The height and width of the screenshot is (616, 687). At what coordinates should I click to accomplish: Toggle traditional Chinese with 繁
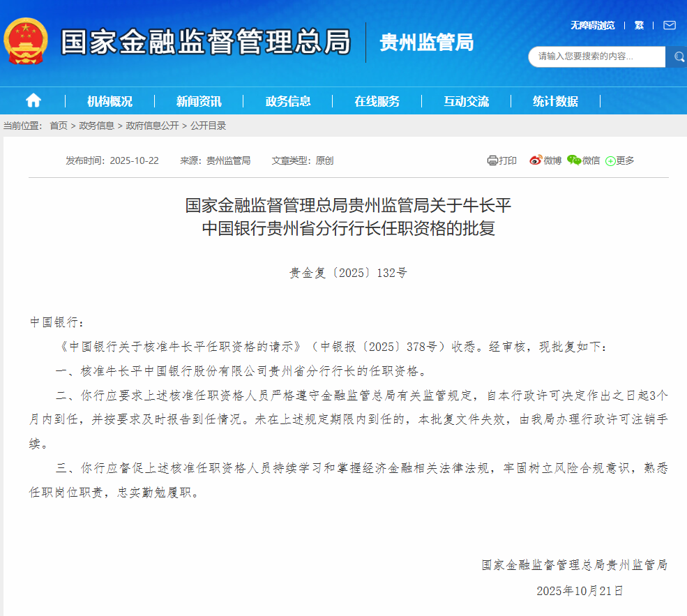pos(639,25)
